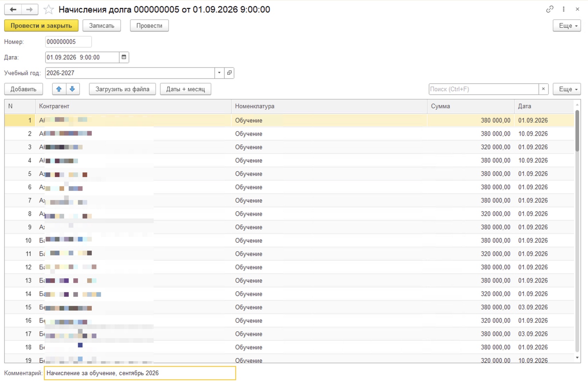Screen dimensions: 588x384
Task: Go back with the left arrow
Action: tap(13, 9)
